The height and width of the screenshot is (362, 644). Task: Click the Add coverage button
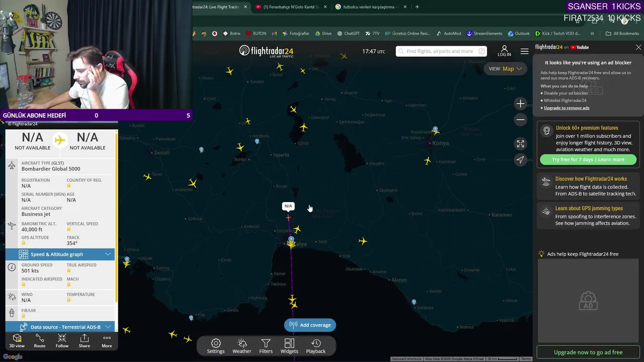[310, 325]
